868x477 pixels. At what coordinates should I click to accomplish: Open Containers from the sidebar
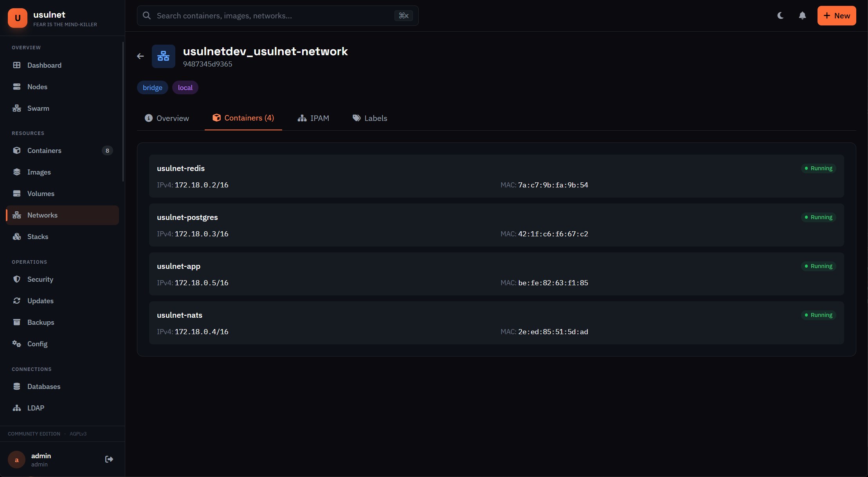[x=44, y=150]
